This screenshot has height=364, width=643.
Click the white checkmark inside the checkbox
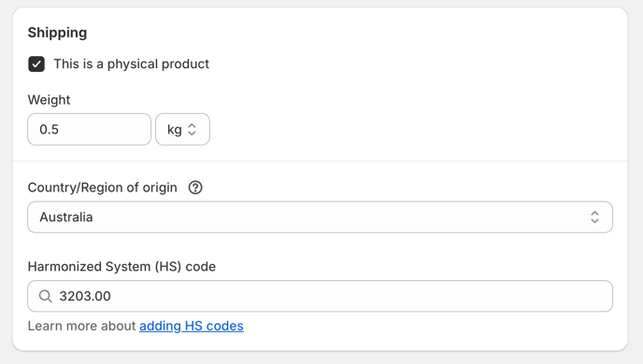point(36,64)
